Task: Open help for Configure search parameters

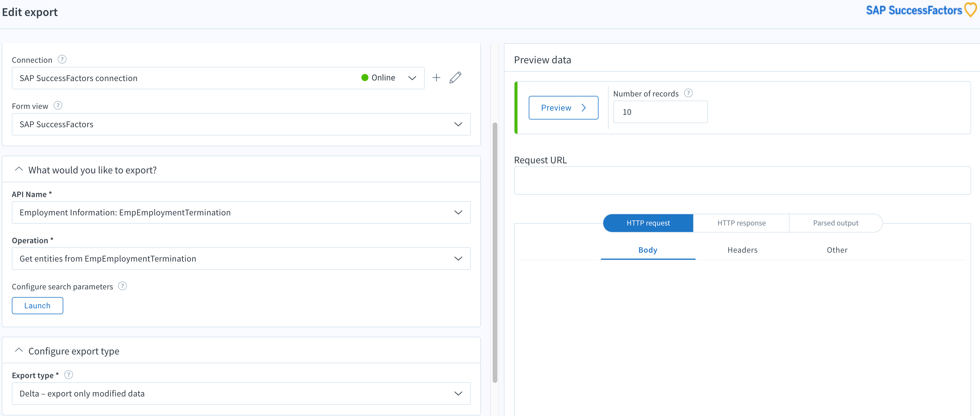Action: (x=122, y=286)
